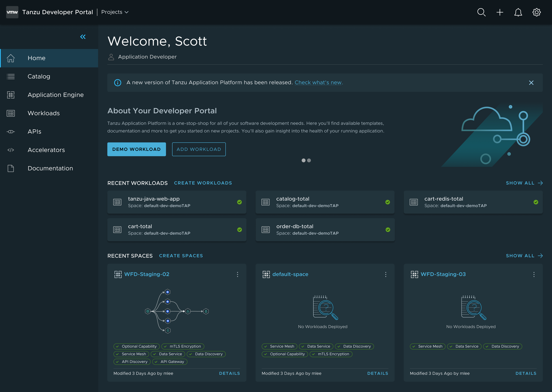Click the APIs sidebar icon

11,131
